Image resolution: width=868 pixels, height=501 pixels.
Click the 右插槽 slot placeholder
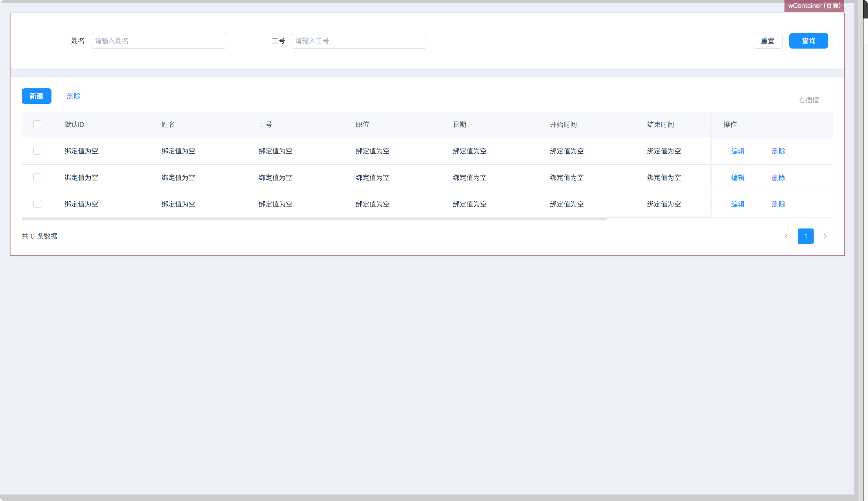coord(808,100)
